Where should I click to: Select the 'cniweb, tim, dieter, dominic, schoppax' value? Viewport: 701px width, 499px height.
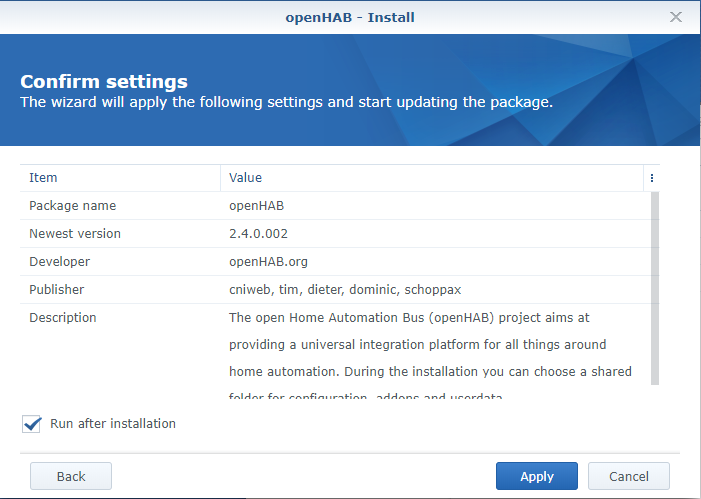(345, 290)
